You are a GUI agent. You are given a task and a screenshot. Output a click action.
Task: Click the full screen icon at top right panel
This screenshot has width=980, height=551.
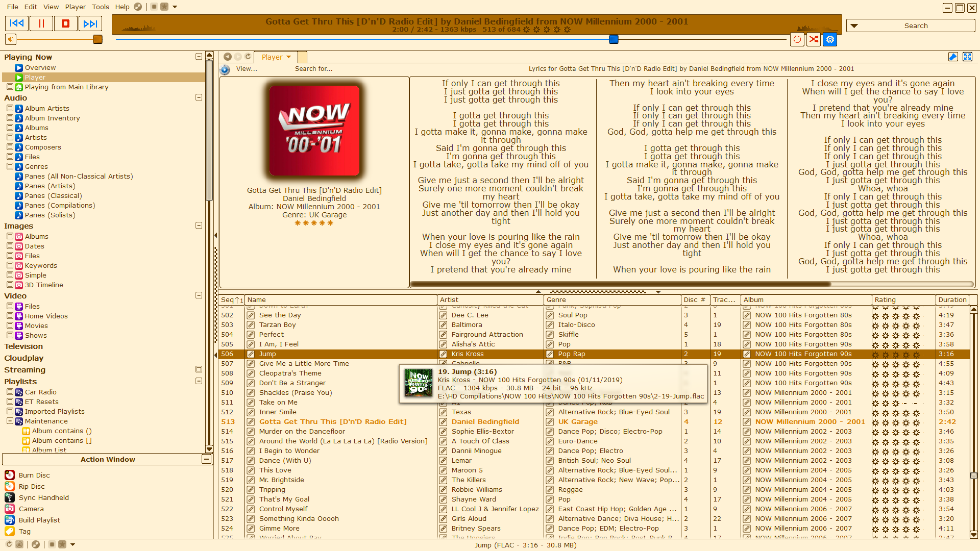click(x=967, y=57)
